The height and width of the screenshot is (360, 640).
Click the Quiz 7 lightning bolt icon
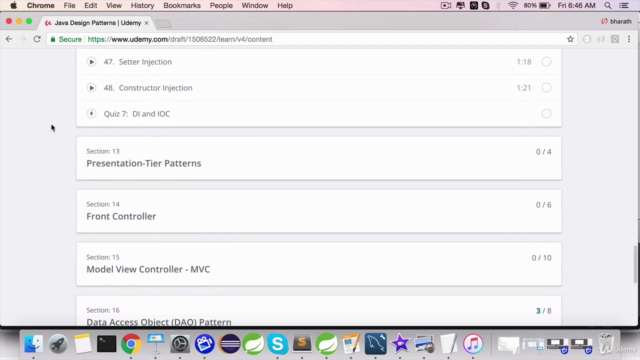pyautogui.click(x=91, y=113)
